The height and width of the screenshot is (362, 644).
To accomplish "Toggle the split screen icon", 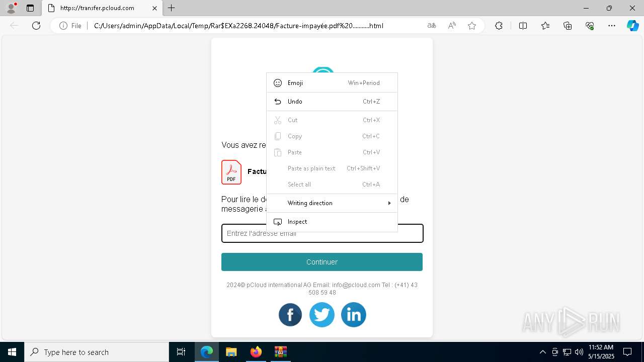I will [523, 26].
